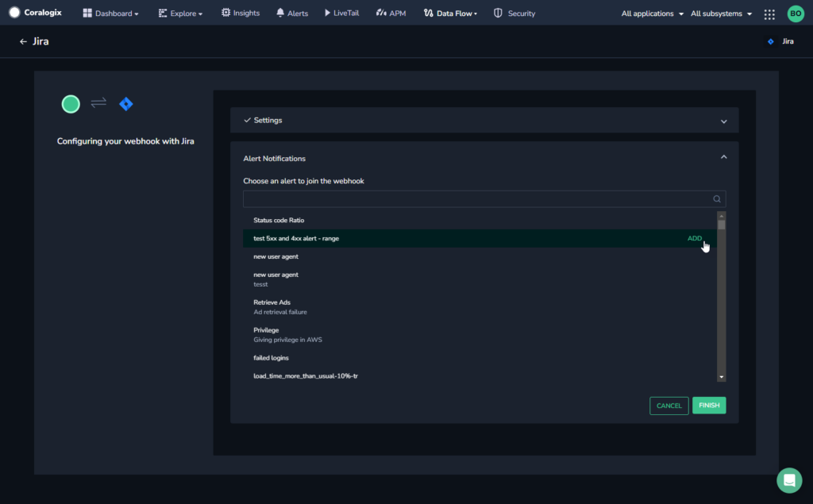The width and height of the screenshot is (813, 504).
Task: Expand the Settings section chevron
Action: pyautogui.click(x=724, y=121)
